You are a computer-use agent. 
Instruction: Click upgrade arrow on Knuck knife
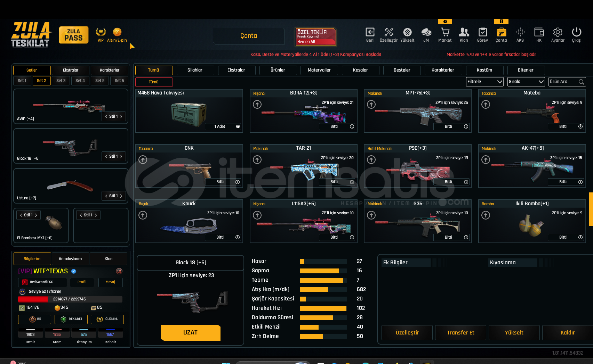coord(143,215)
